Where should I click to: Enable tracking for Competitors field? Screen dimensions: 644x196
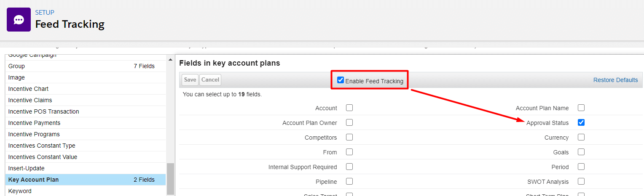tap(349, 137)
